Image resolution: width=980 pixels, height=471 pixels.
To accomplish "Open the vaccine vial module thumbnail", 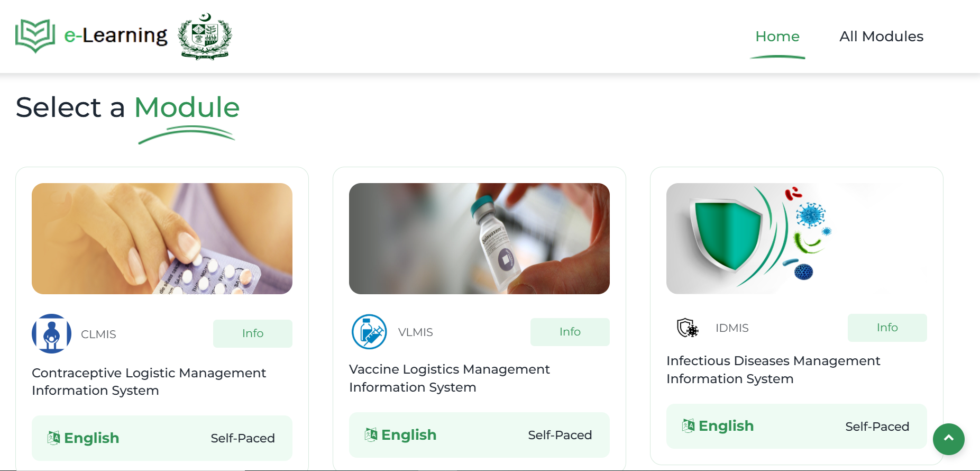I will pos(479,239).
